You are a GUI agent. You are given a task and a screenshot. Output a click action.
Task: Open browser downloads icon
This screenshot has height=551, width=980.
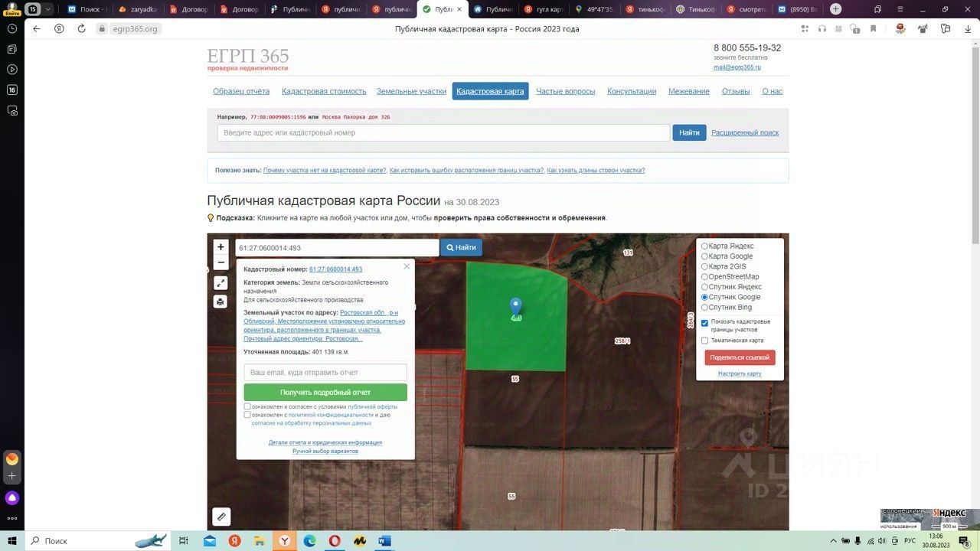click(x=966, y=29)
